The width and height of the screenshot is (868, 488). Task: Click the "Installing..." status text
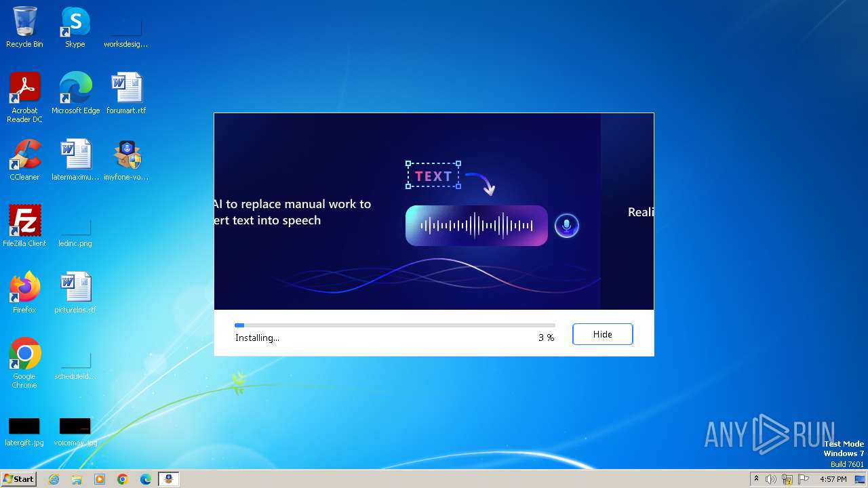(x=257, y=338)
